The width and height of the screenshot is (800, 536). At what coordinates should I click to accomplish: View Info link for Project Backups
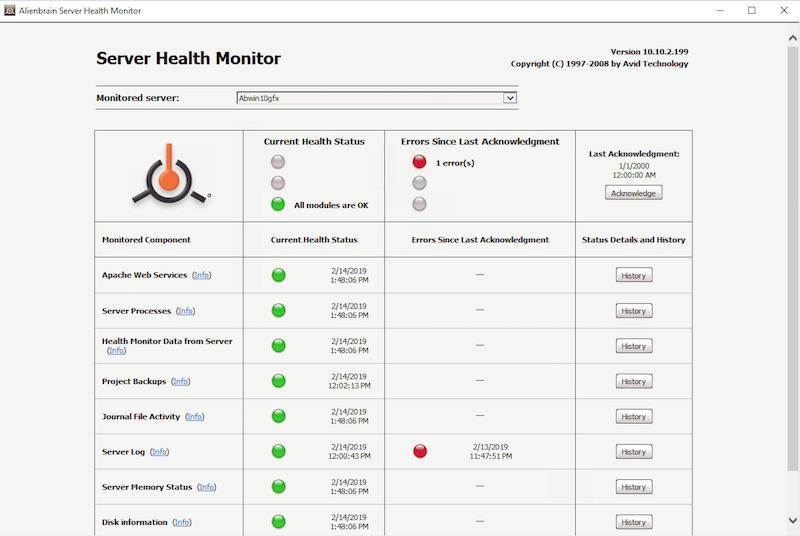coord(180,381)
